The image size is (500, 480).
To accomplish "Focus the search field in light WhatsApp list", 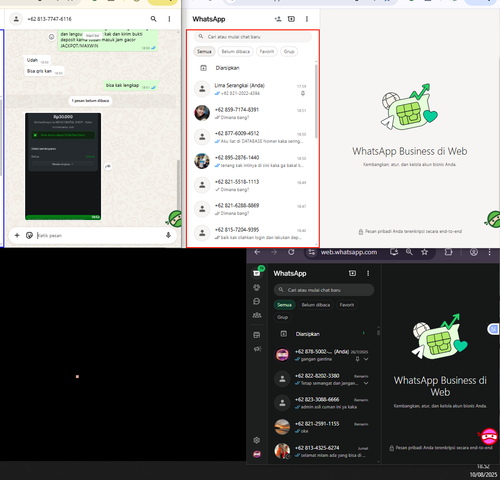I will 253,37.
